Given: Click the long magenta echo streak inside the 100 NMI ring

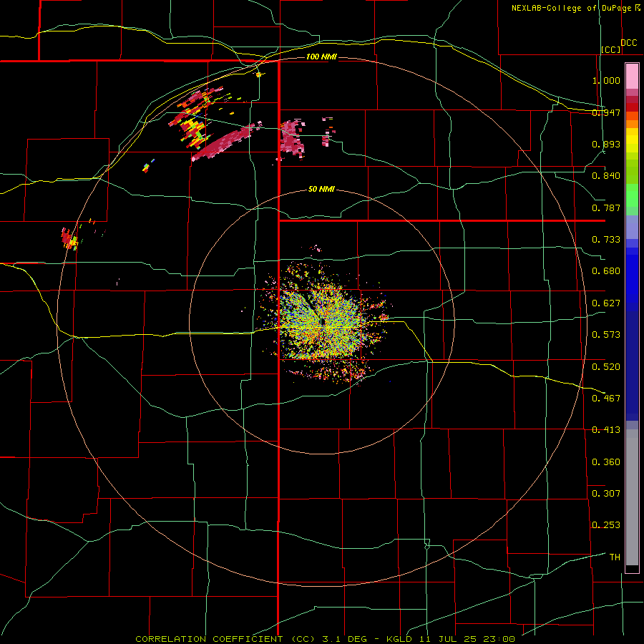Looking at the screenshot, I should [x=224, y=142].
